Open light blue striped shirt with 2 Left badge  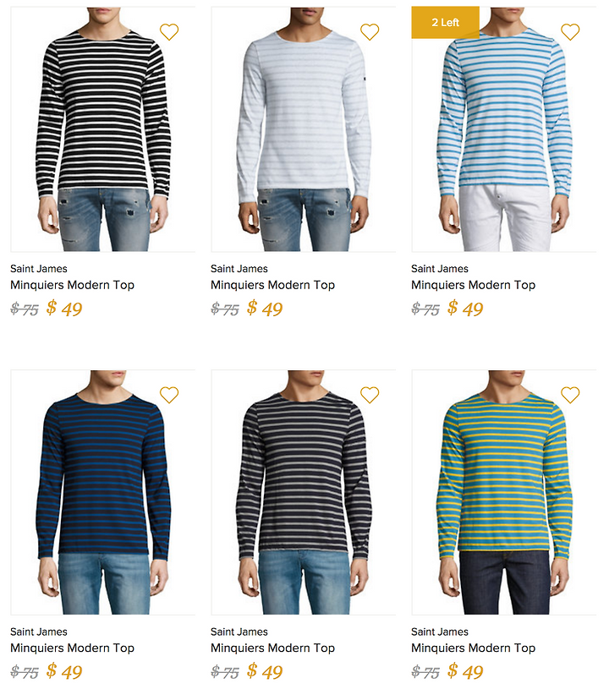point(504,129)
